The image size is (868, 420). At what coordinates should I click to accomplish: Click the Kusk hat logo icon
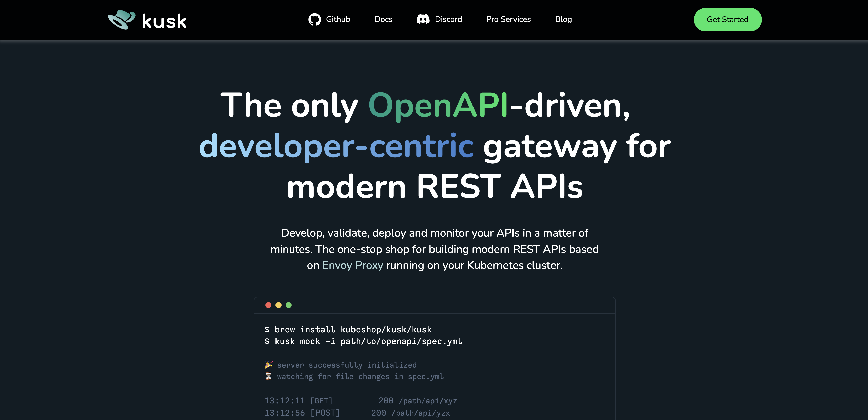coord(122,20)
